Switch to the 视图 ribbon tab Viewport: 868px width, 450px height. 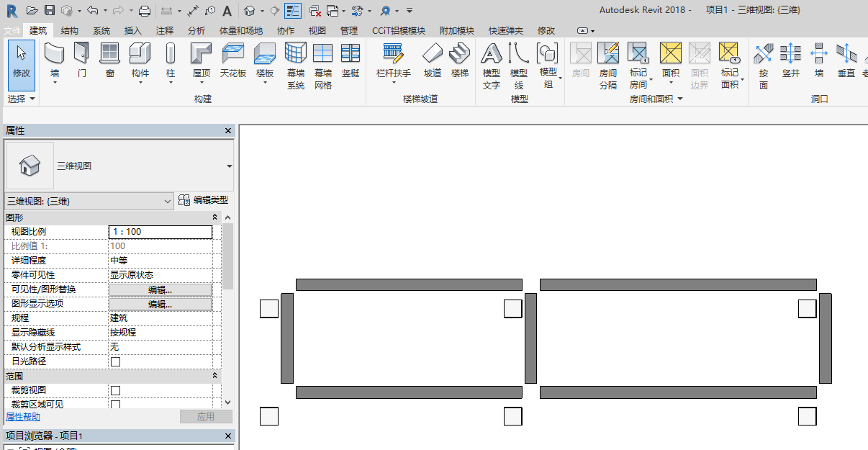point(317,31)
